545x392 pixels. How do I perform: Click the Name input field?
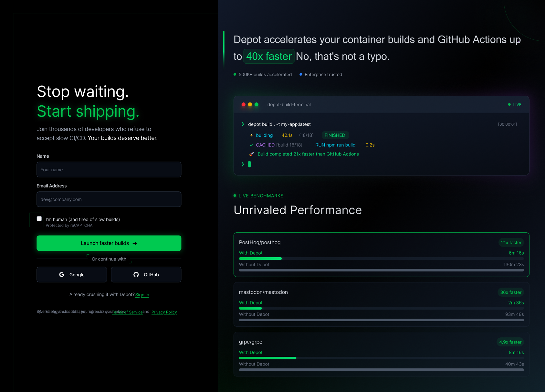(109, 170)
